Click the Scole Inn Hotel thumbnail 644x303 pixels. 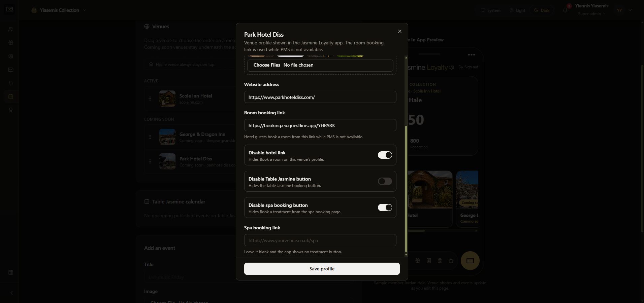click(x=167, y=99)
